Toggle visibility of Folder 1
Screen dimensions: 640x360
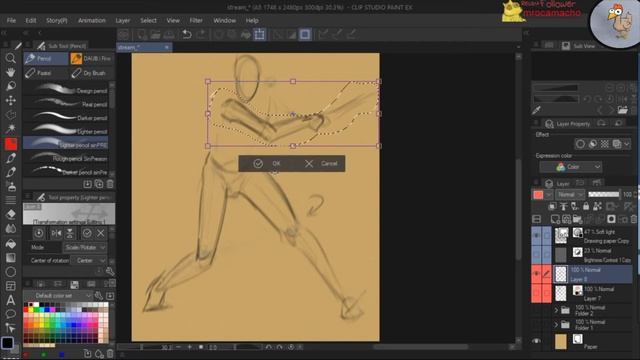tap(536, 325)
